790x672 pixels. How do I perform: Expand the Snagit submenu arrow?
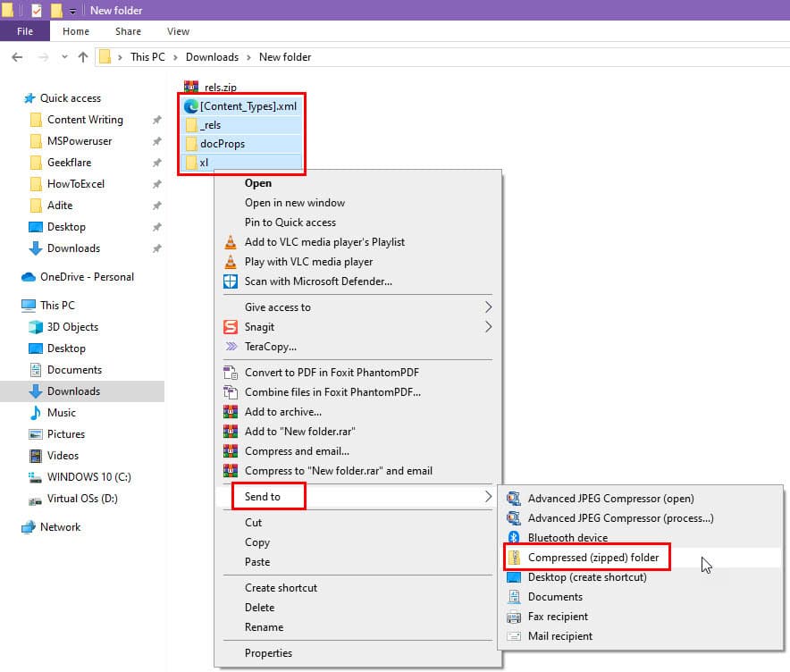click(488, 327)
